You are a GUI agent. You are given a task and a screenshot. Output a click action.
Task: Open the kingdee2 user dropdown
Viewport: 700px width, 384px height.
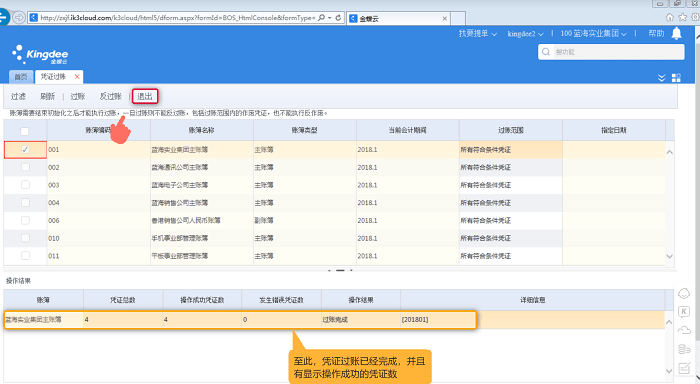525,33
